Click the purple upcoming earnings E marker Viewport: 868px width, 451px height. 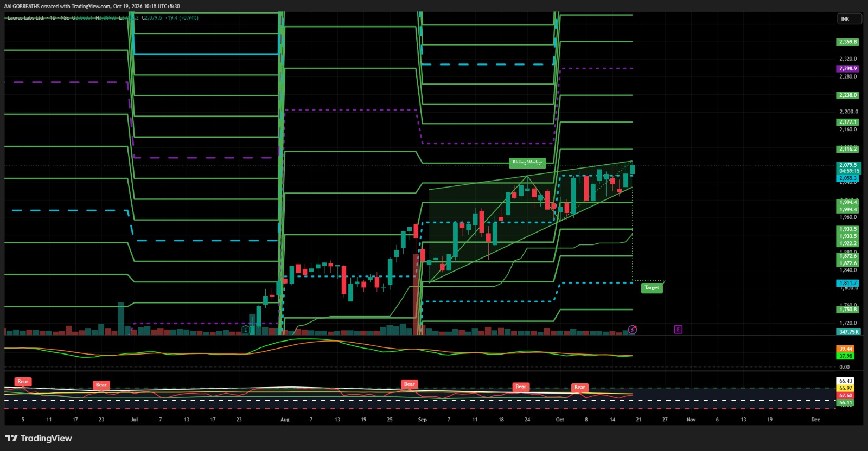point(678,330)
